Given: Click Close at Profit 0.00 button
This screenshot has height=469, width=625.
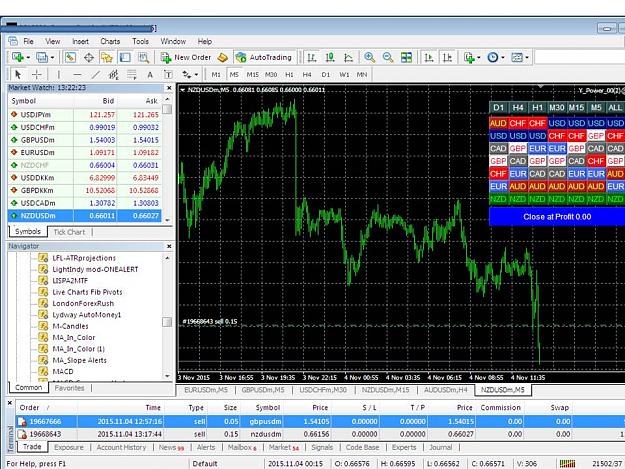Looking at the screenshot, I should click(x=557, y=217).
